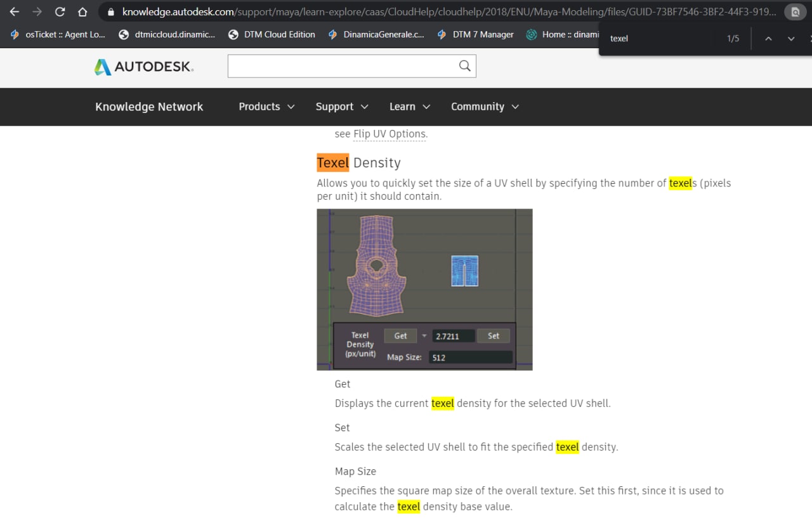View site security lock info
812x530 pixels.
111,11
